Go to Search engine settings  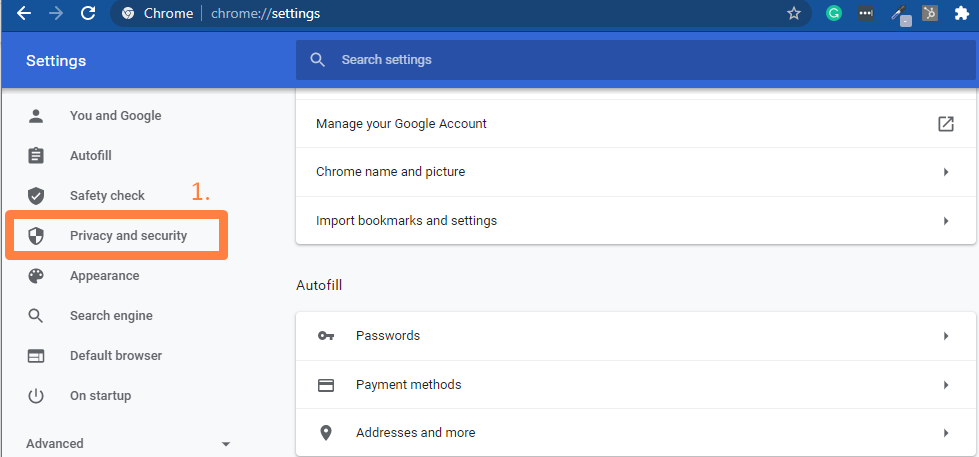(111, 316)
